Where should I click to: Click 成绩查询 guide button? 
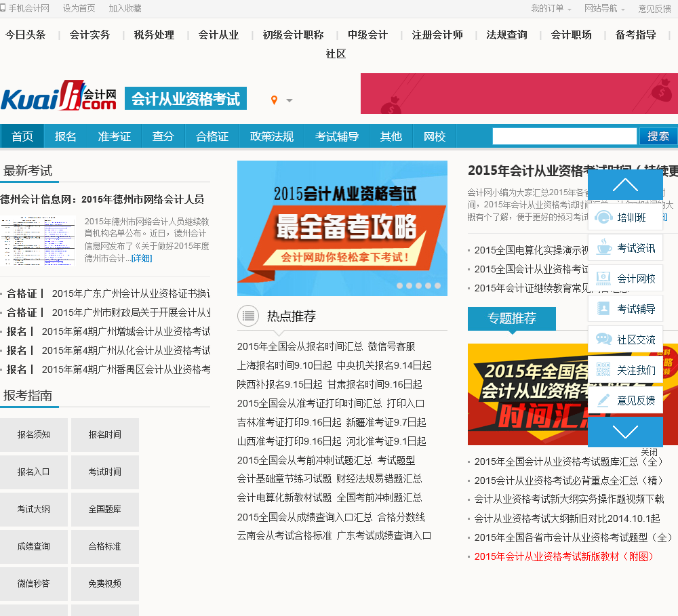click(34, 546)
